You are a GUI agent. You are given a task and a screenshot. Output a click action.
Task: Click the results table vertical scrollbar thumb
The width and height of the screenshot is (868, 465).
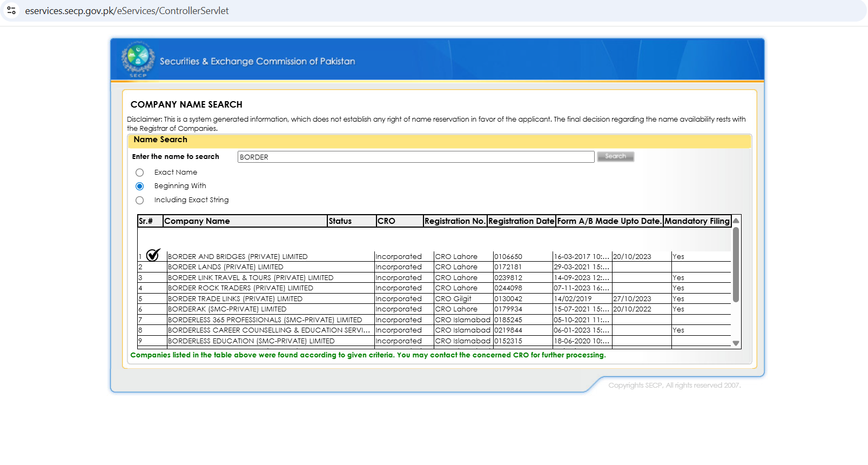click(736, 264)
